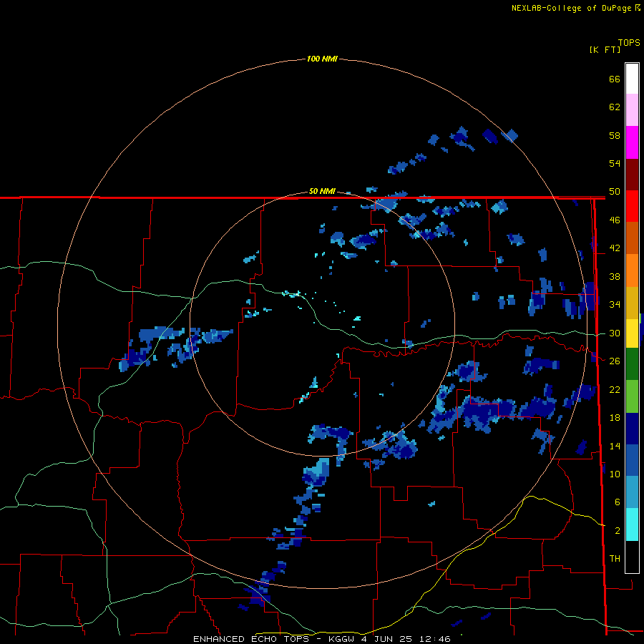Click the light pink legend swatch

point(632,110)
